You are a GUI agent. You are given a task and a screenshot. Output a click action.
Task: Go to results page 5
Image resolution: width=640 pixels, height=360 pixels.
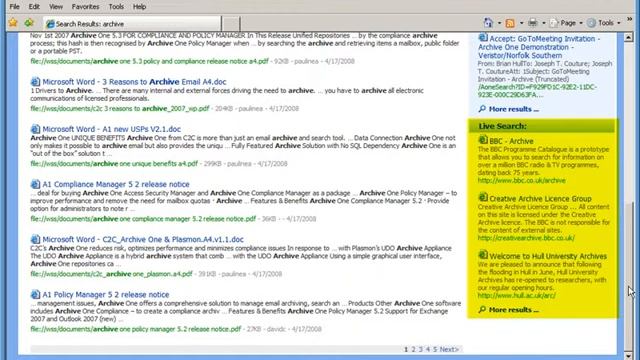[435, 349]
